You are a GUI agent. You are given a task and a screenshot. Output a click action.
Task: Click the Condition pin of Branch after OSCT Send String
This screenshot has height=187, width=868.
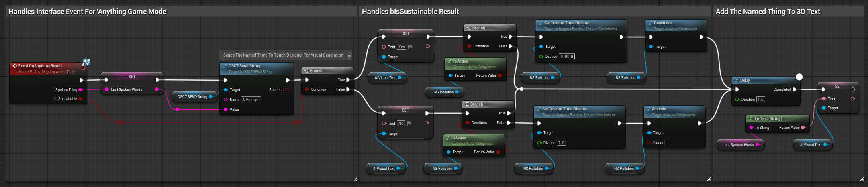pos(307,89)
